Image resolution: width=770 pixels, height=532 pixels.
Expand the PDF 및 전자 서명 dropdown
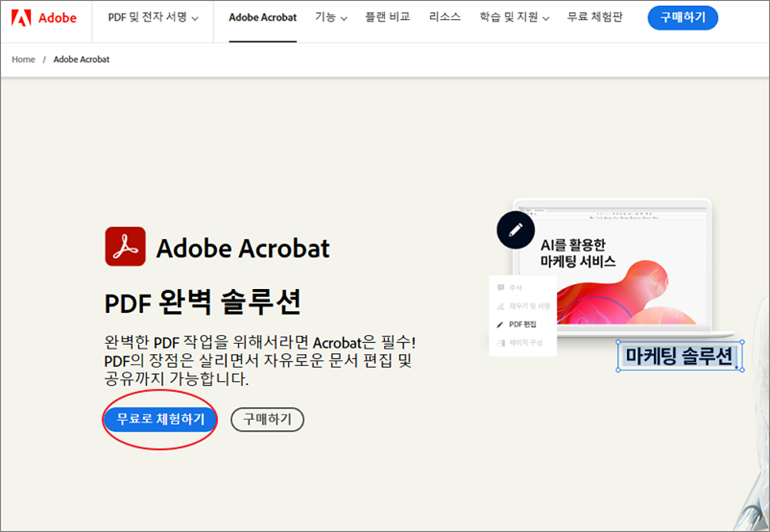153,18
